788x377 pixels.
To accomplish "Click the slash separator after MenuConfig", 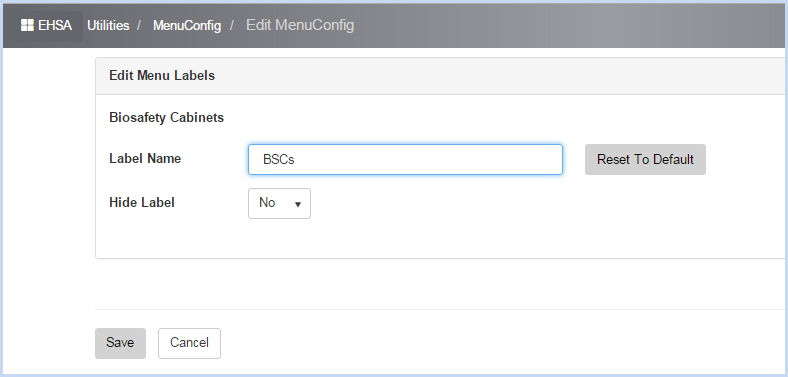I will (x=232, y=25).
